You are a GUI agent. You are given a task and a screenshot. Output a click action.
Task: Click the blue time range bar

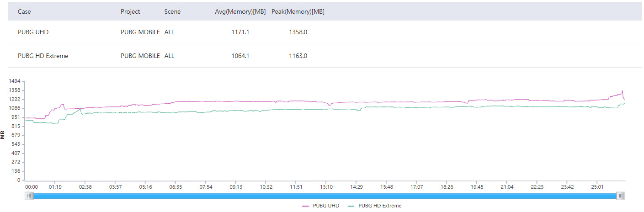(x=325, y=196)
